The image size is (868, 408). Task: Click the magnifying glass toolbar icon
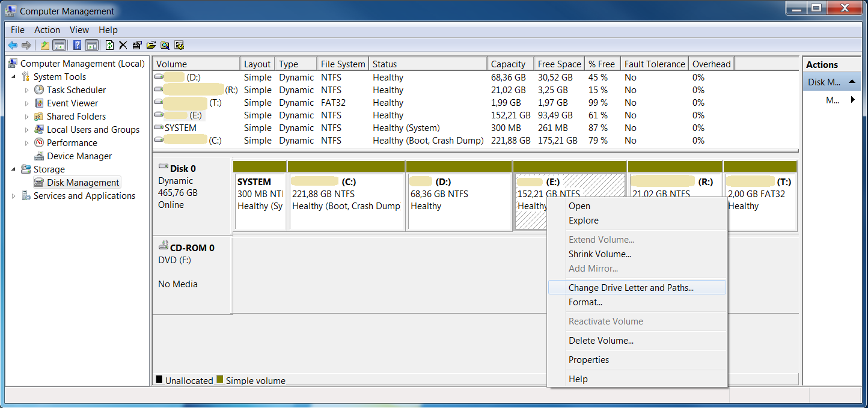click(x=165, y=45)
